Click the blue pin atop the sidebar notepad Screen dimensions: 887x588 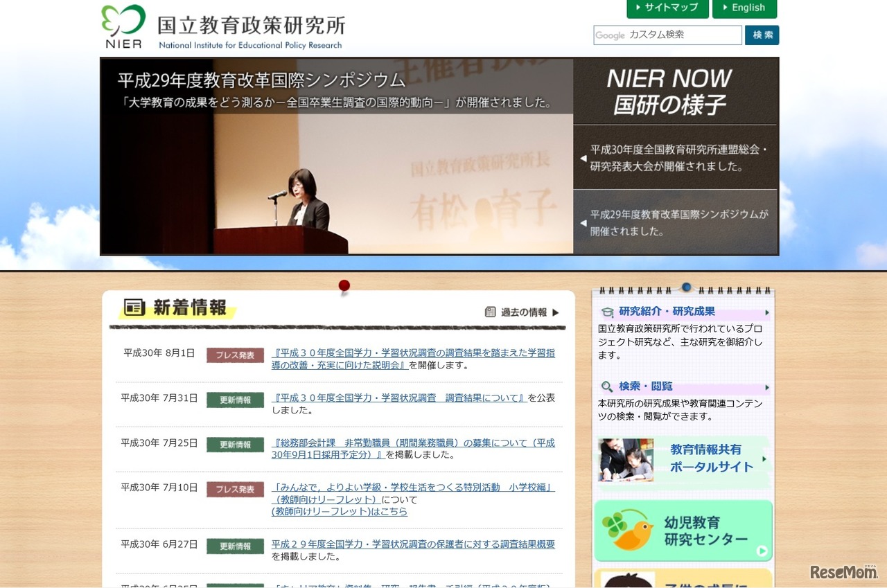click(686, 287)
